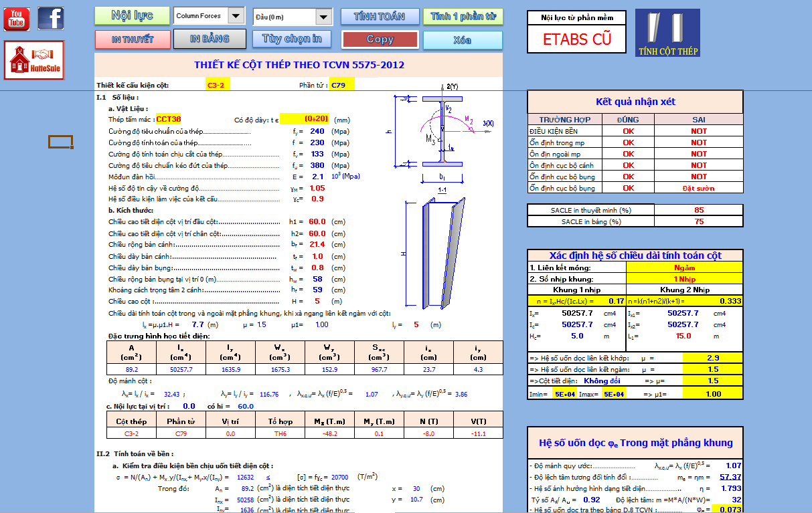Click the IN BẢNG print button
The width and height of the screenshot is (812, 513).
point(210,39)
